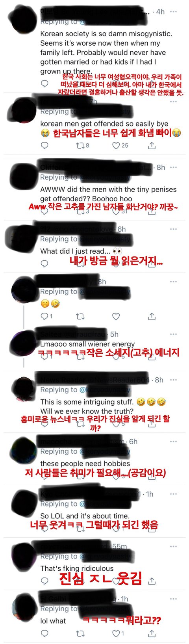This screenshot has width=189, height=644.
Task: Share the emoji-only reply tweet
Action: [x=152, y=316]
